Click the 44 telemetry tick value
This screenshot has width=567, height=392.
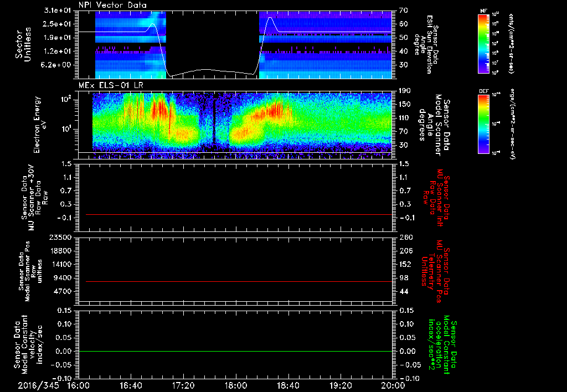404,291
